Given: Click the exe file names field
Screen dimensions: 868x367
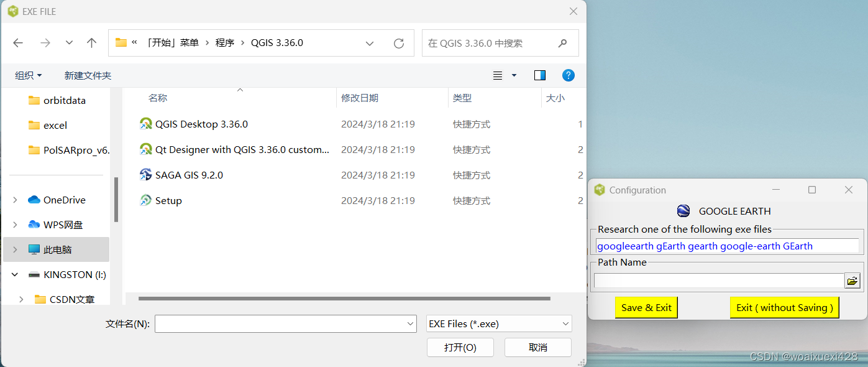Looking at the screenshot, I should click(727, 246).
